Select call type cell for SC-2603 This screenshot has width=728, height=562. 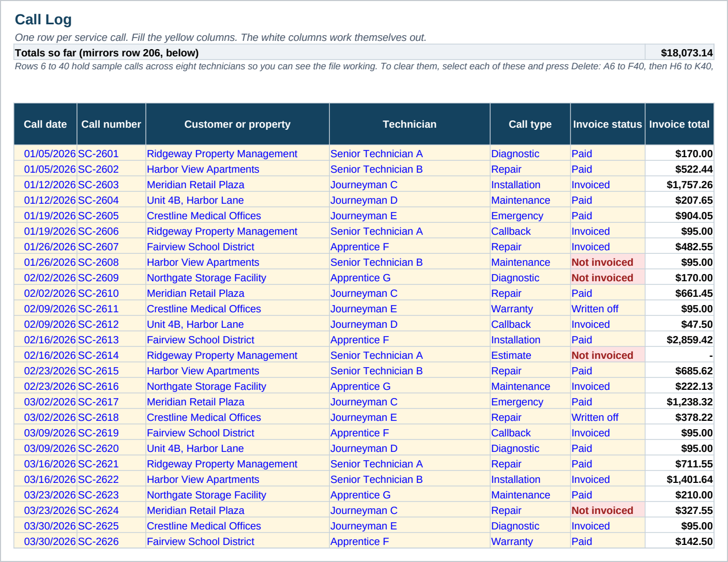(530, 185)
